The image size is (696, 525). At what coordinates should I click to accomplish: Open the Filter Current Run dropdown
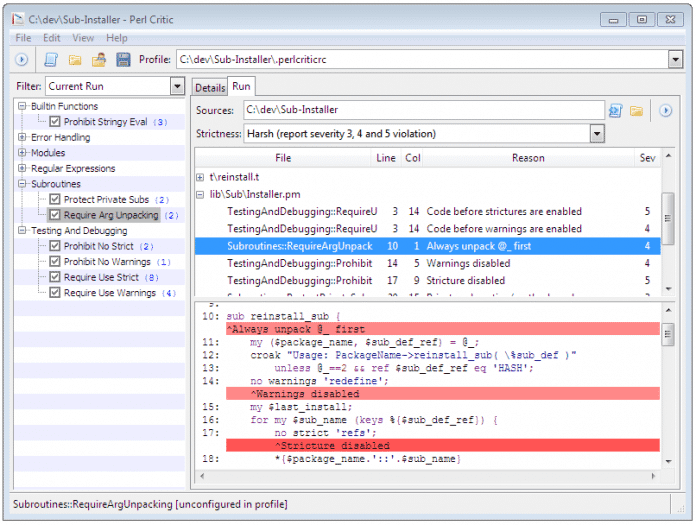(177, 86)
